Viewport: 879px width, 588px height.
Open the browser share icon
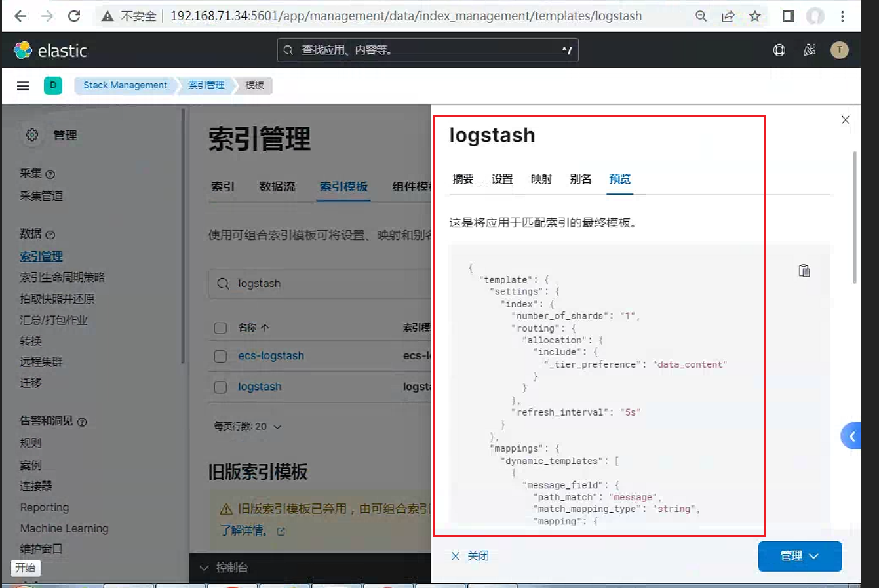point(728,16)
